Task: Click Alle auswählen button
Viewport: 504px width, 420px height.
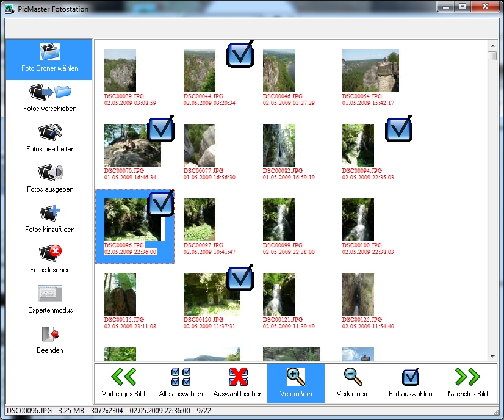Action: point(181,383)
